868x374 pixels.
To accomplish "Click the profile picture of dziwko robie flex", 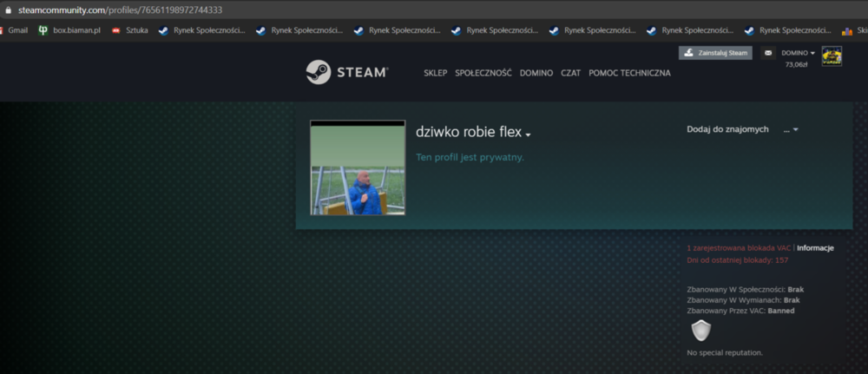I will (358, 167).
